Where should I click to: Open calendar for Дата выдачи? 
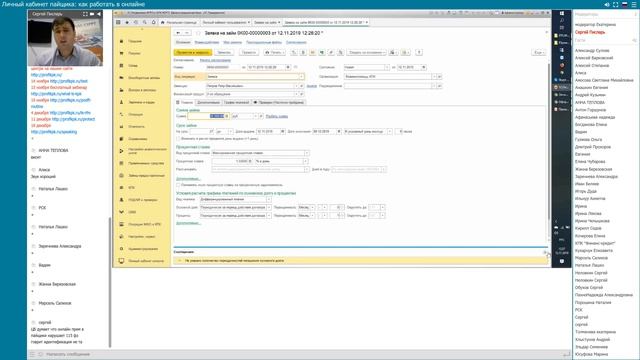pyautogui.click(x=282, y=131)
